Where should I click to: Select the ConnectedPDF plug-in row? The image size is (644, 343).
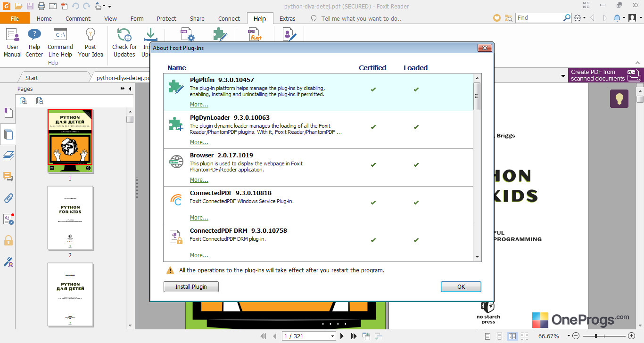(318, 205)
